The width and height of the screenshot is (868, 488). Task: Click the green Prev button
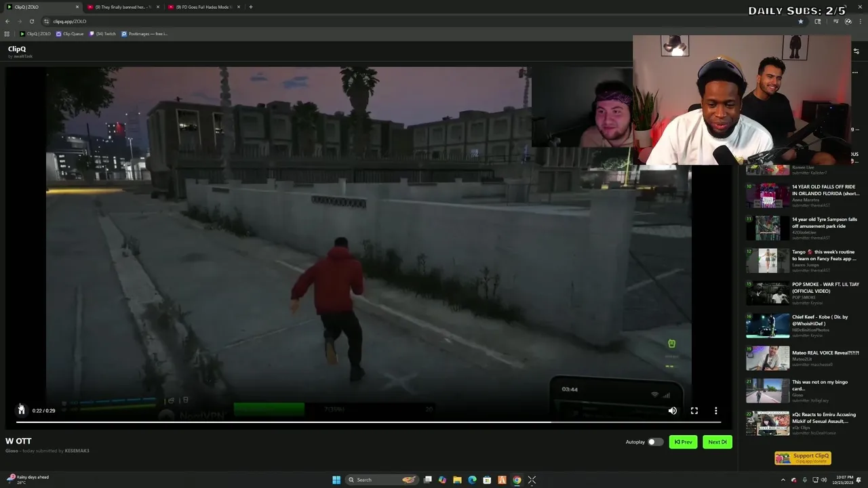pyautogui.click(x=683, y=442)
